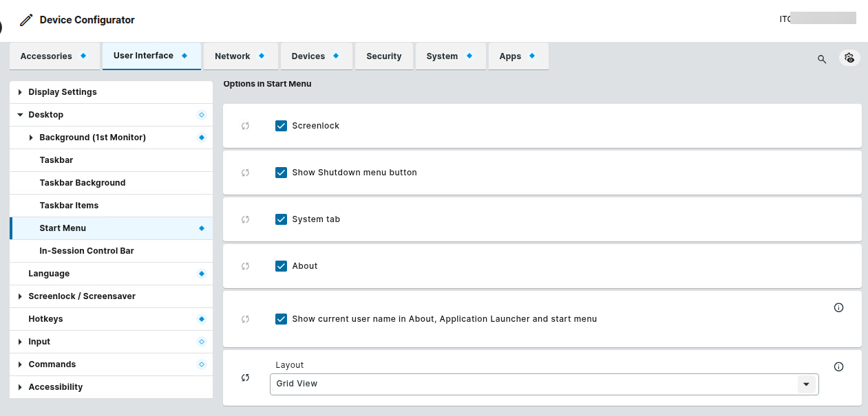Collapse the Desktop tree section
The image size is (868, 416).
point(20,115)
